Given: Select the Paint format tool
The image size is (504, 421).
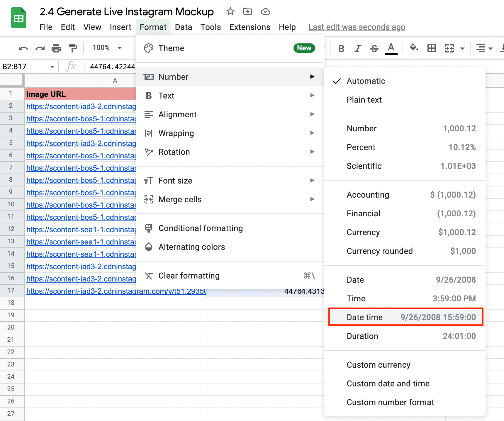Looking at the screenshot, I should click(73, 48).
